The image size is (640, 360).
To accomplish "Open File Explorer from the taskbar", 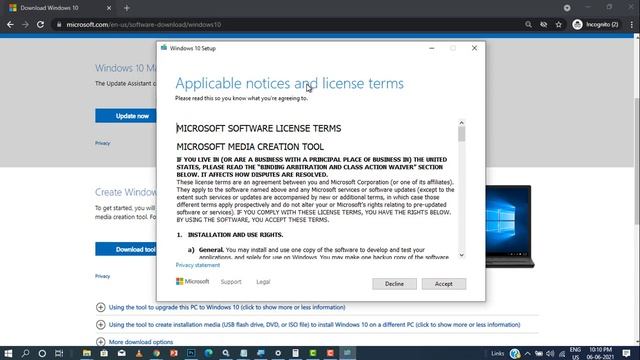I will click(x=87, y=353).
